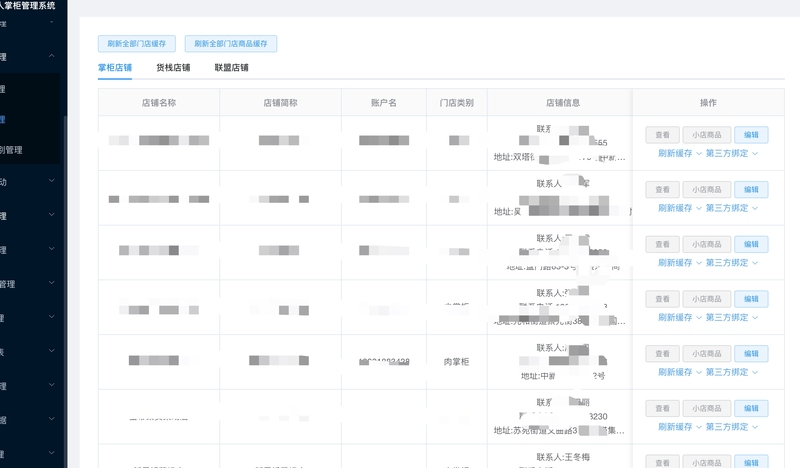This screenshot has height=468, width=800.
Task: Open 刷新缓存 dropdown in the first store row
Action: 680,153
